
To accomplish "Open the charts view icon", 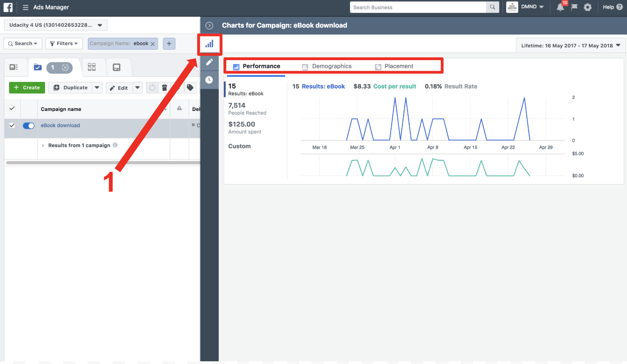I will coord(209,44).
